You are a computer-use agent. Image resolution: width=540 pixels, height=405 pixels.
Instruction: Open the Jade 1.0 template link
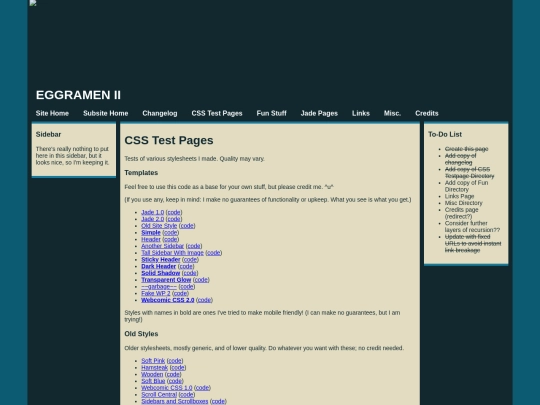(x=153, y=212)
